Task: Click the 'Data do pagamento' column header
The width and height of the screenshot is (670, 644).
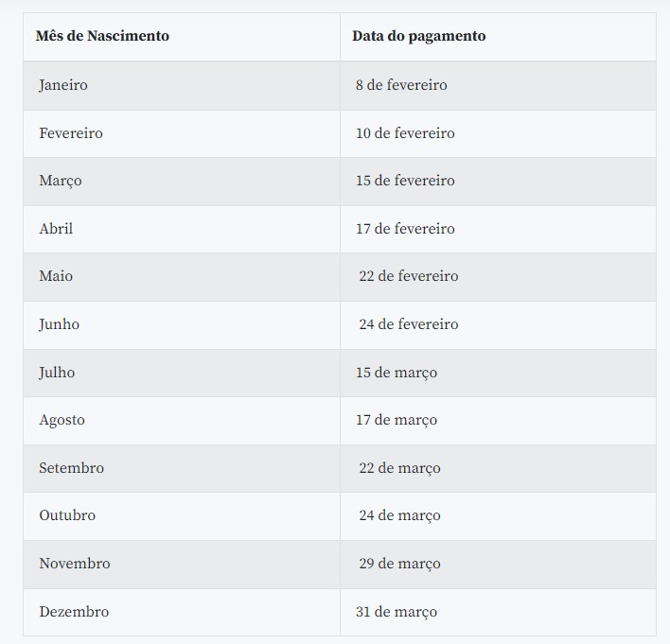Action: point(418,36)
